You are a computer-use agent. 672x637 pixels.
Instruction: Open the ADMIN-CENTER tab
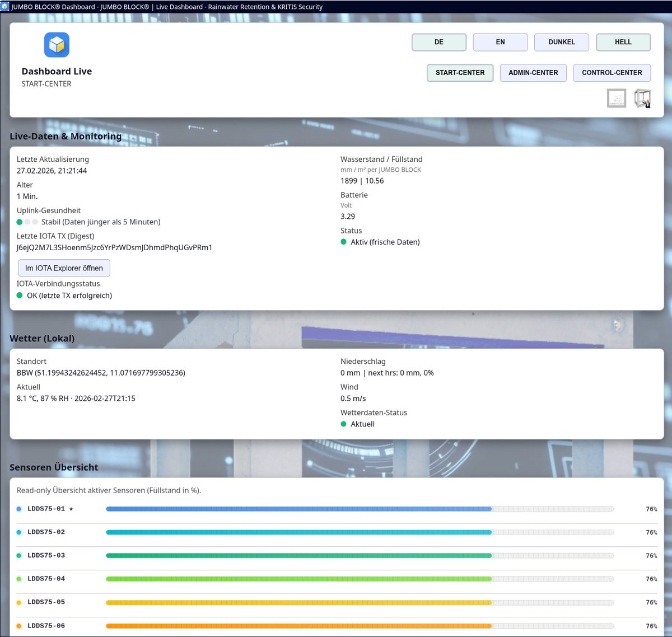[x=533, y=73]
